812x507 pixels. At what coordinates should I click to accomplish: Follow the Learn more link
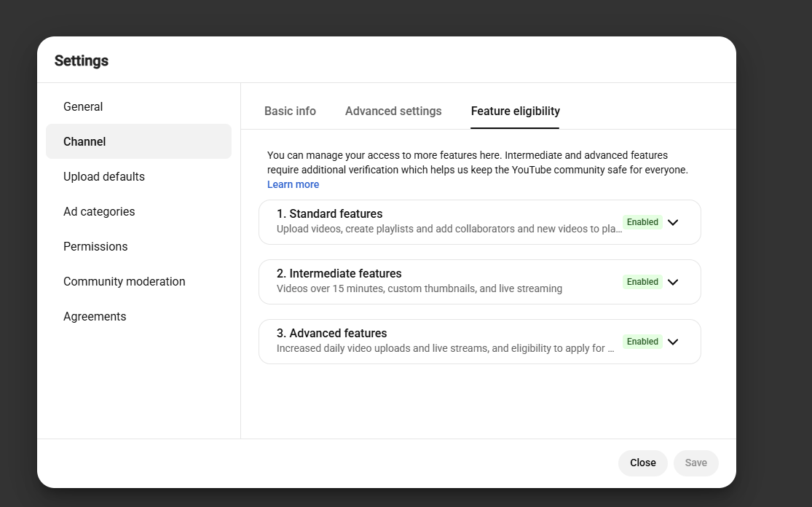(293, 184)
